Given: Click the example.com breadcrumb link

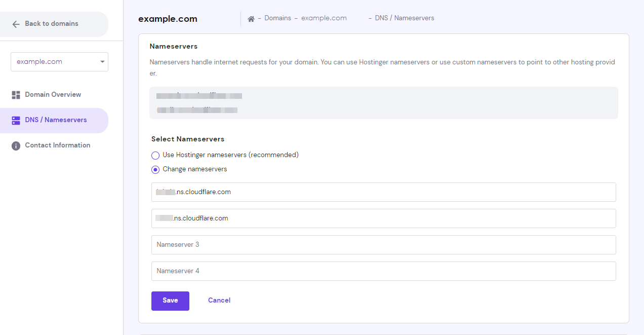Looking at the screenshot, I should click(324, 18).
